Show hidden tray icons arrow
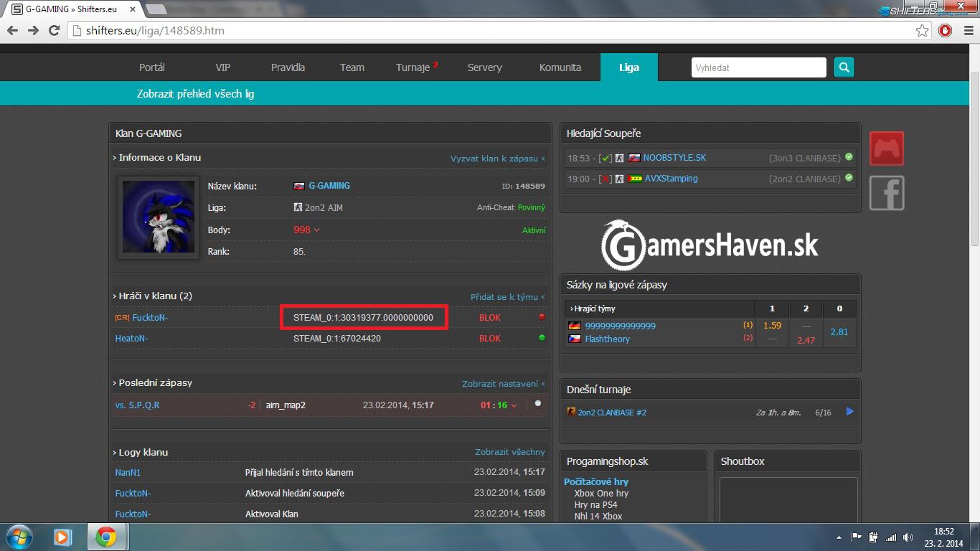980x551 pixels. [x=839, y=537]
